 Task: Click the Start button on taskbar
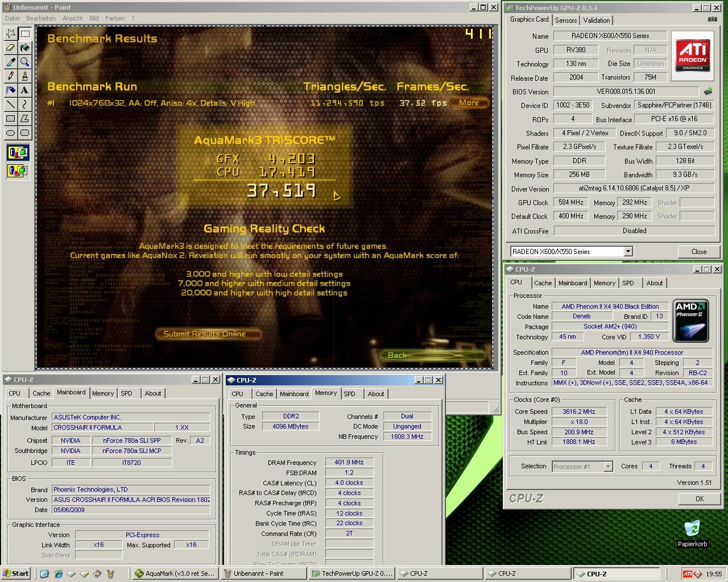16,573
